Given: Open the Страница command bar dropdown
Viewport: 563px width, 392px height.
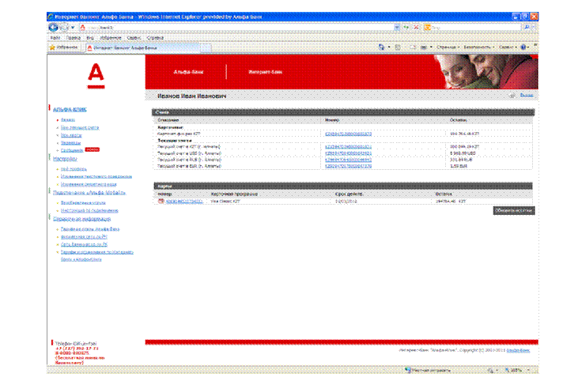Looking at the screenshot, I should [x=448, y=47].
